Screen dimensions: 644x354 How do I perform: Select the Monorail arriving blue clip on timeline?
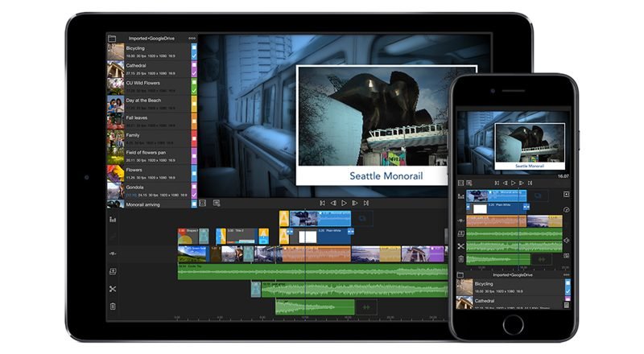coord(320,219)
